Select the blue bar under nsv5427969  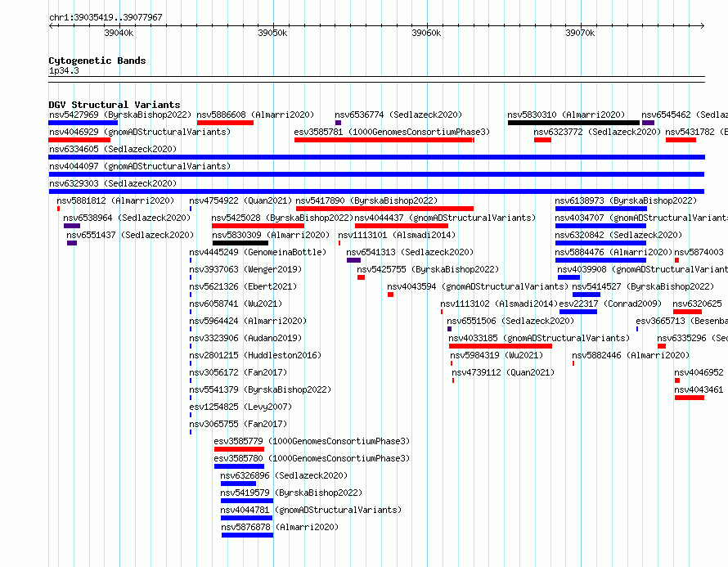coord(83,123)
